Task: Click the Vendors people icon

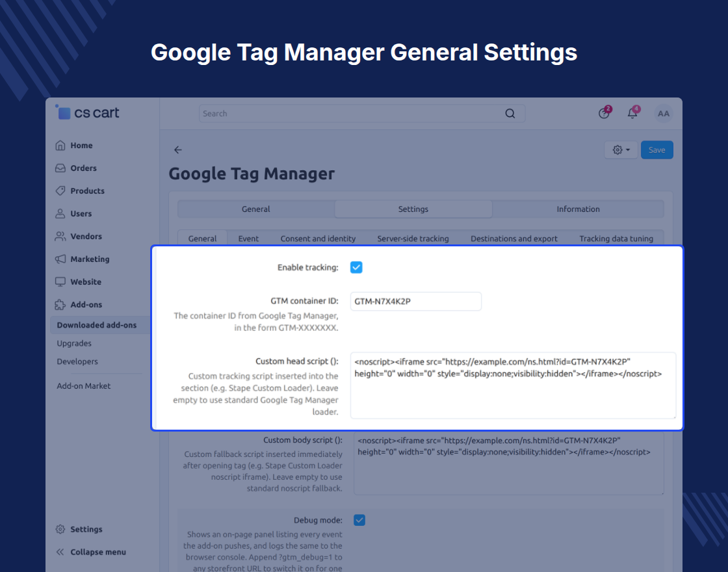Action: pos(60,237)
